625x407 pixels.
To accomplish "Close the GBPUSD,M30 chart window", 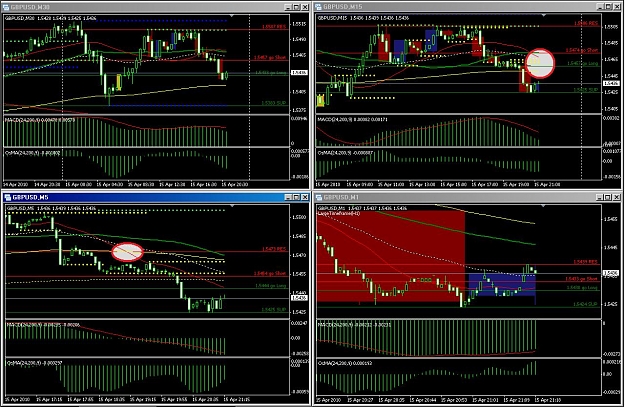I will [305, 7].
